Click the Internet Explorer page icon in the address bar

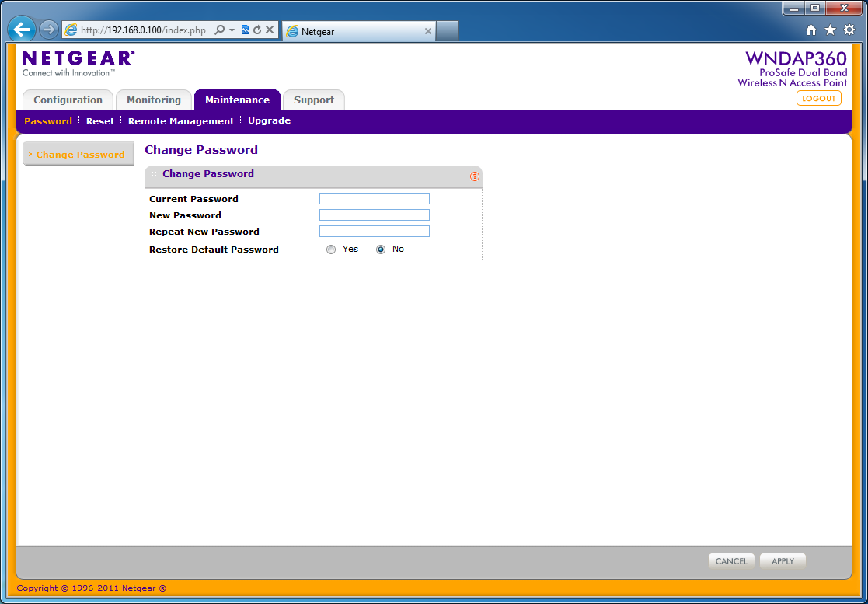point(71,30)
